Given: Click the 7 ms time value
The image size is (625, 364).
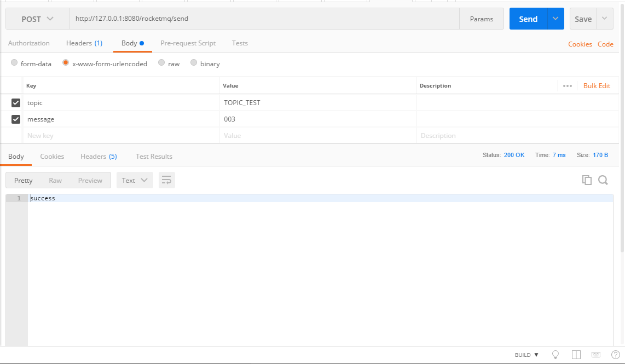Looking at the screenshot, I should [559, 155].
